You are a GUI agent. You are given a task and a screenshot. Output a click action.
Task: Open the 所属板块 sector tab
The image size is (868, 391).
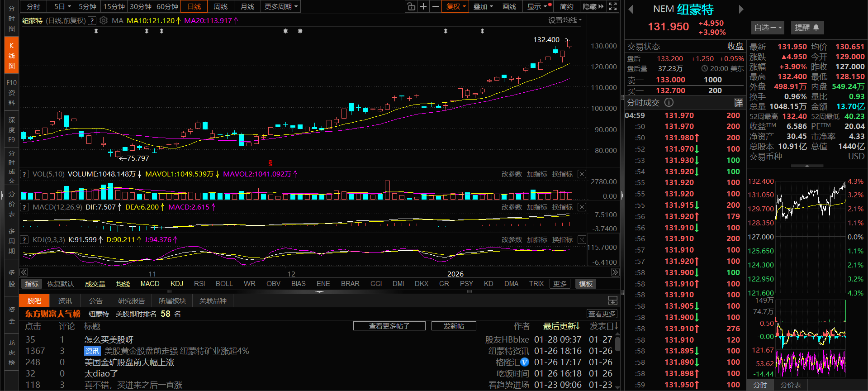click(172, 300)
